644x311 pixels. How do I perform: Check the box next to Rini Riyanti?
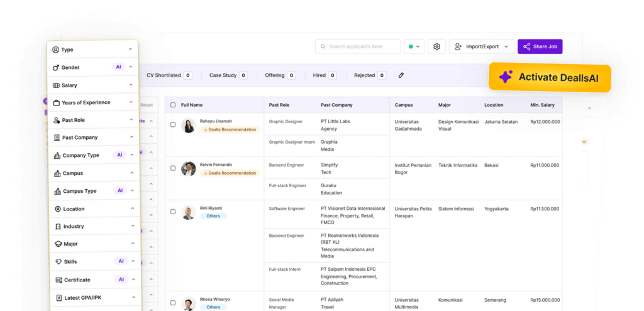pos(173,212)
